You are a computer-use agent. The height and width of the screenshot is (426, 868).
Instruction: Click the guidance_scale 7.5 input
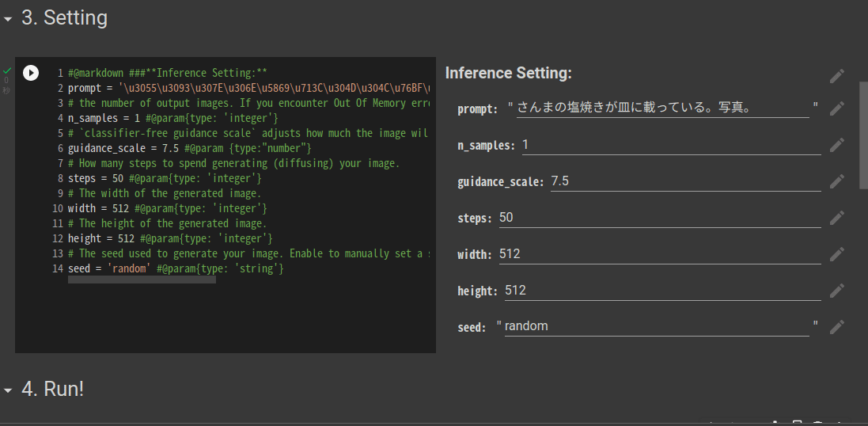click(x=686, y=181)
